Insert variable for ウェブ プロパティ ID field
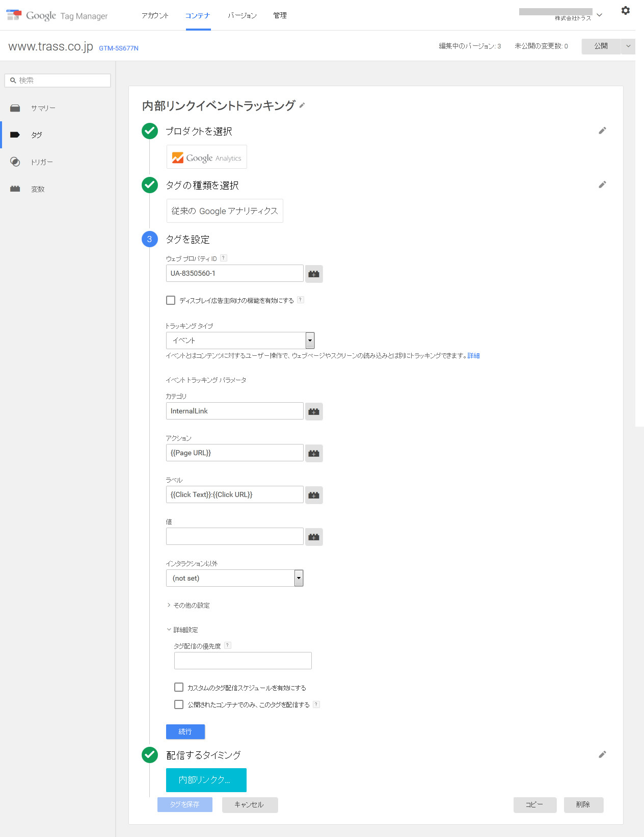 (x=314, y=274)
